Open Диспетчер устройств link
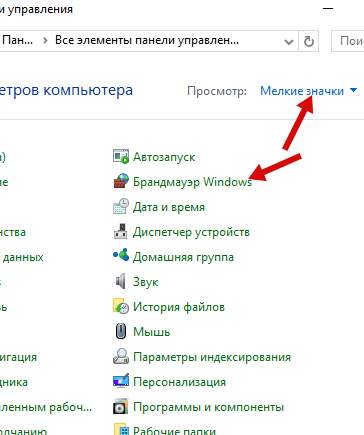The width and height of the screenshot is (364, 435). [x=191, y=232]
